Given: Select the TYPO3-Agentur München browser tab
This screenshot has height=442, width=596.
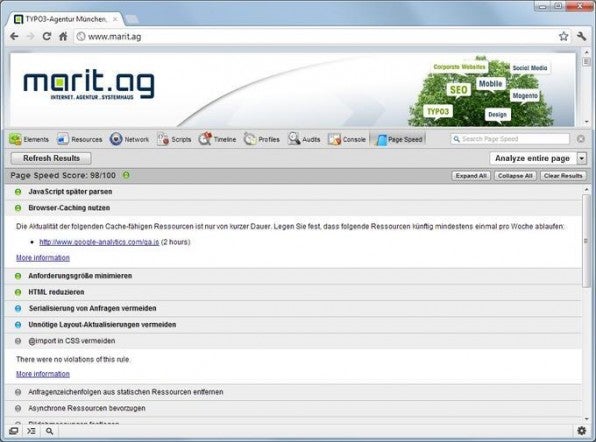Looking at the screenshot, I should [x=66, y=19].
